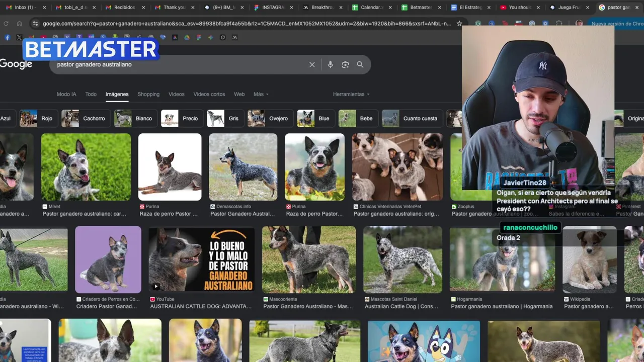Select the Todo results tab

coord(91,94)
